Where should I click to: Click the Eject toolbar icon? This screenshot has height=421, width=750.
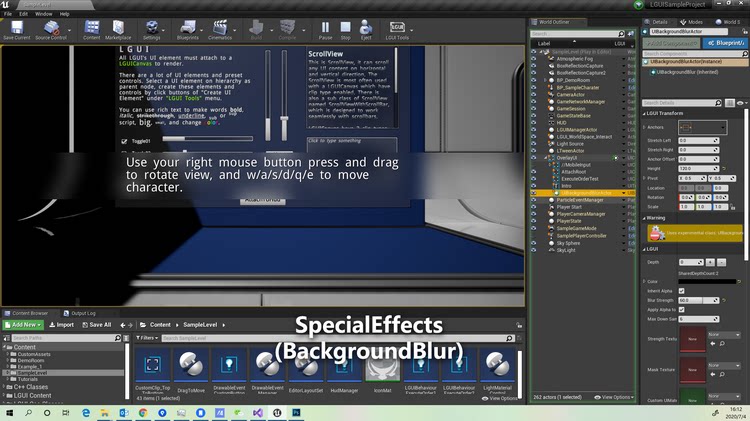[x=366, y=29]
